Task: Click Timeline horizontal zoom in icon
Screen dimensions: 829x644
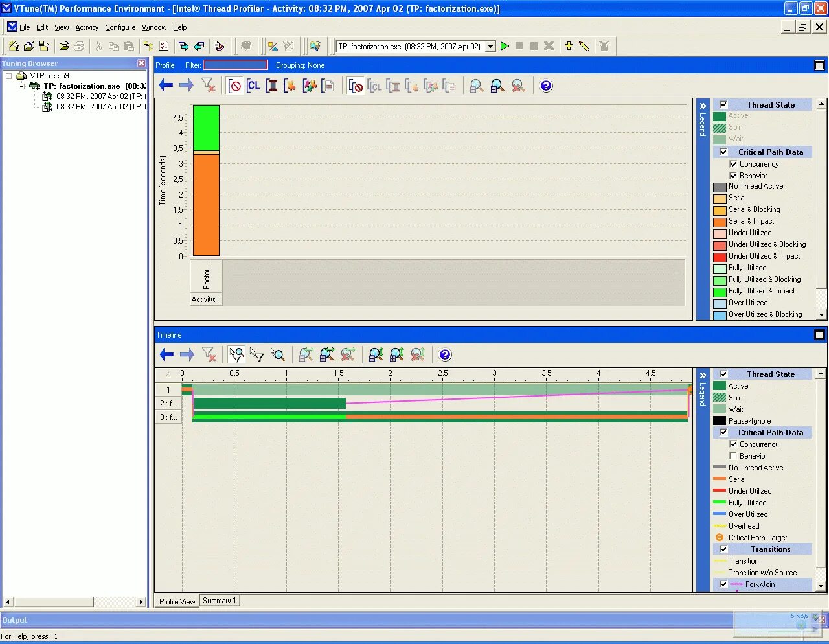Action: (327, 354)
